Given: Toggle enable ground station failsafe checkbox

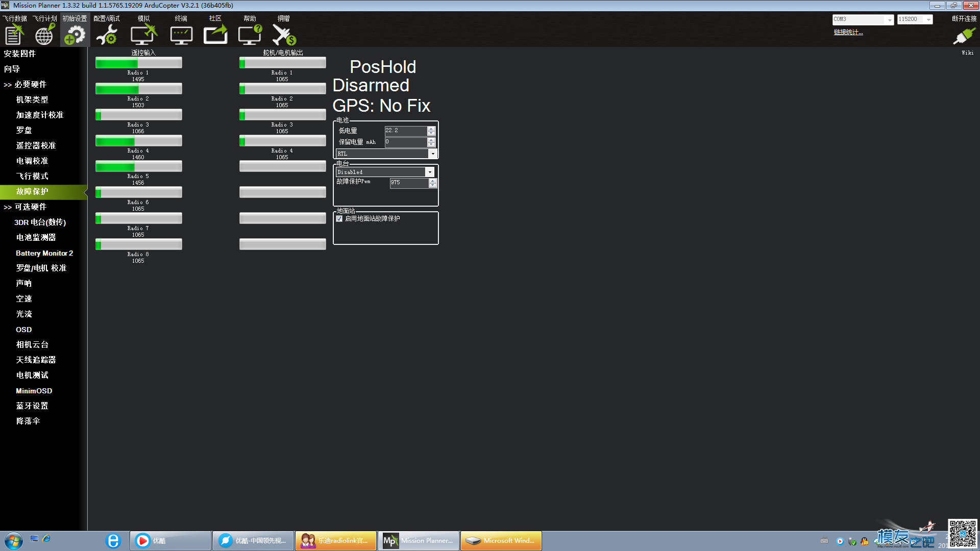Looking at the screenshot, I should [x=340, y=218].
